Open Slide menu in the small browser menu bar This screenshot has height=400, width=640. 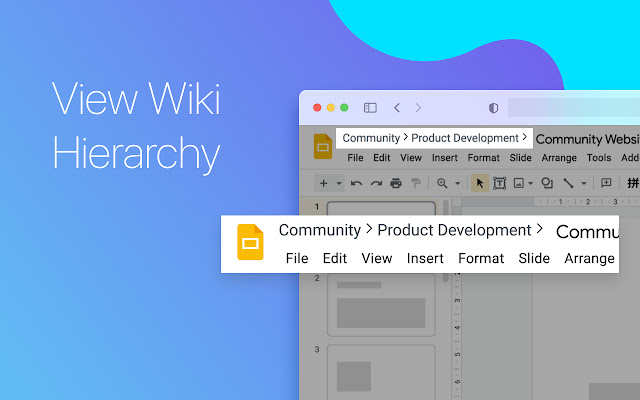pyautogui.click(x=520, y=158)
